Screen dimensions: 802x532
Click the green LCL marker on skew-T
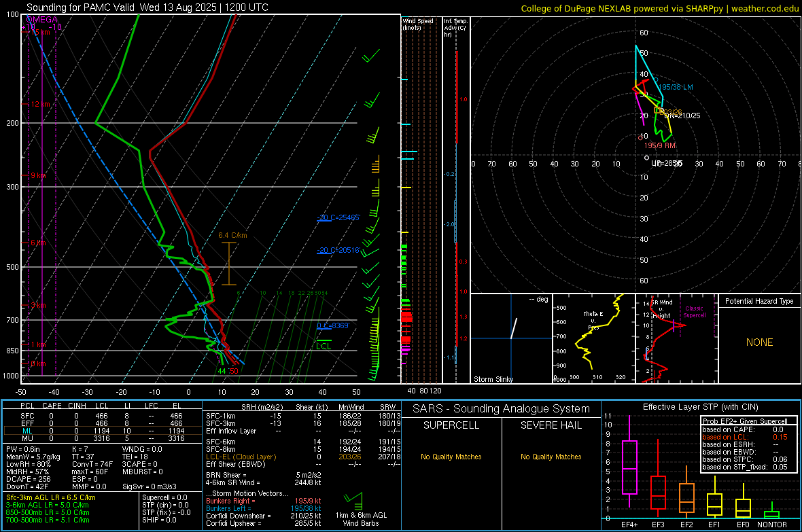(324, 344)
